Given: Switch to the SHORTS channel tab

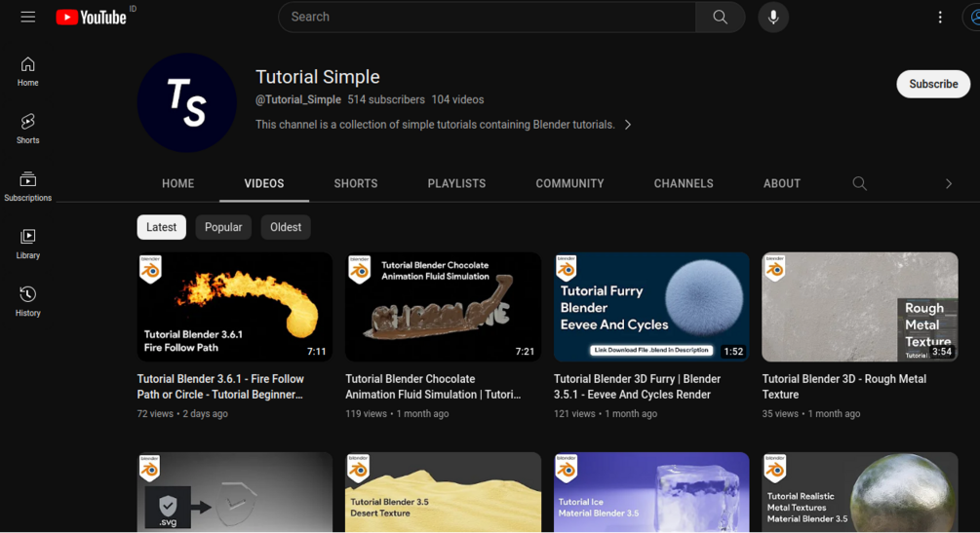Looking at the screenshot, I should 356,184.
